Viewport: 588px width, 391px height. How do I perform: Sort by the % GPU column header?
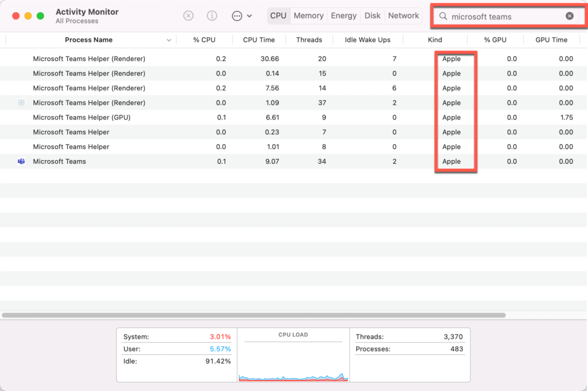[x=495, y=40]
